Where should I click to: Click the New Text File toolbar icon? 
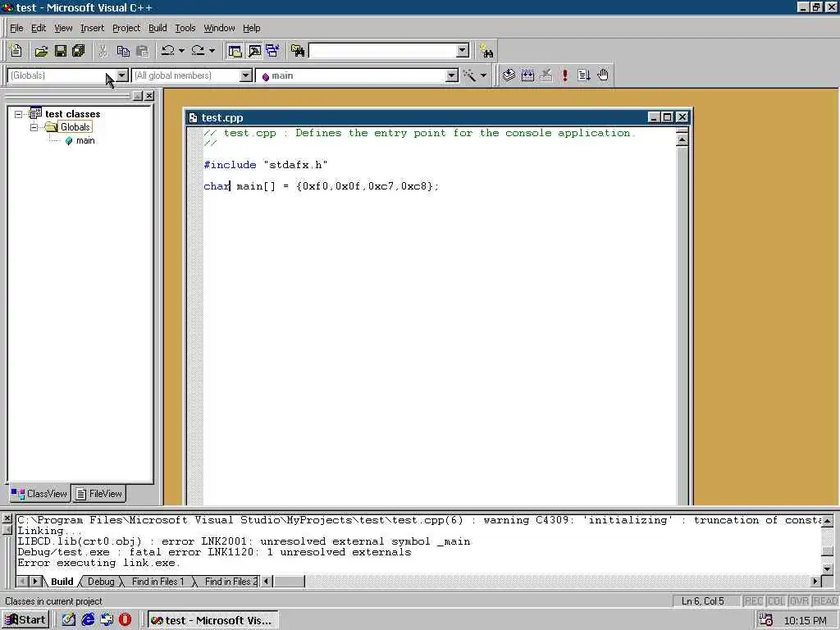pos(16,51)
